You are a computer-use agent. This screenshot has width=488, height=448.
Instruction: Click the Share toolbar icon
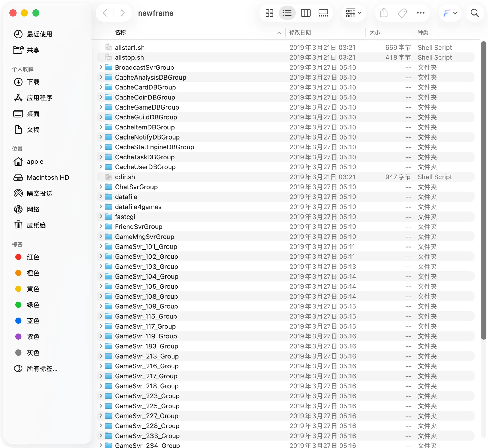384,13
